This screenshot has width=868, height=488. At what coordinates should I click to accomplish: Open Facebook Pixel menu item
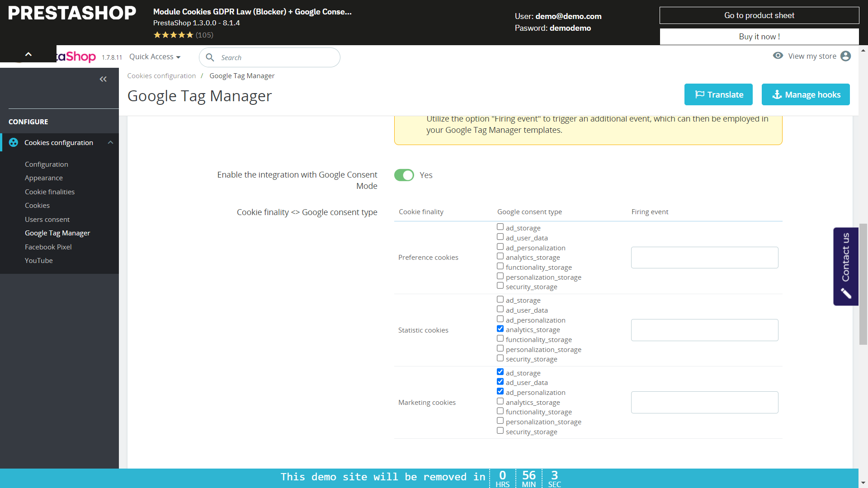tap(48, 247)
